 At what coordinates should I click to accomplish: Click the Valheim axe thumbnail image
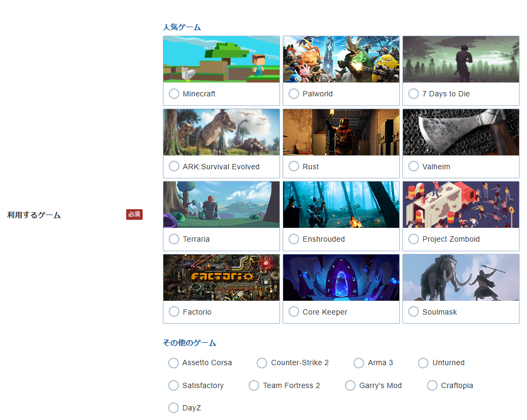461,132
